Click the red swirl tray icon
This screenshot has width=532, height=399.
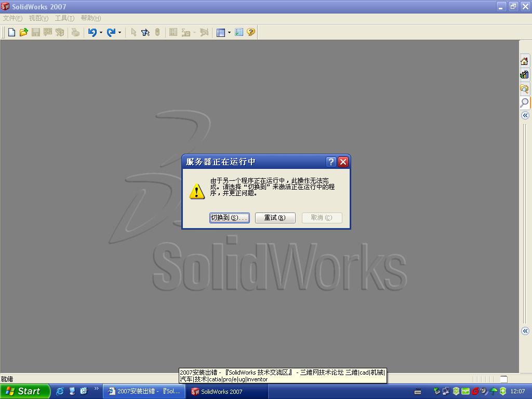[x=475, y=391]
